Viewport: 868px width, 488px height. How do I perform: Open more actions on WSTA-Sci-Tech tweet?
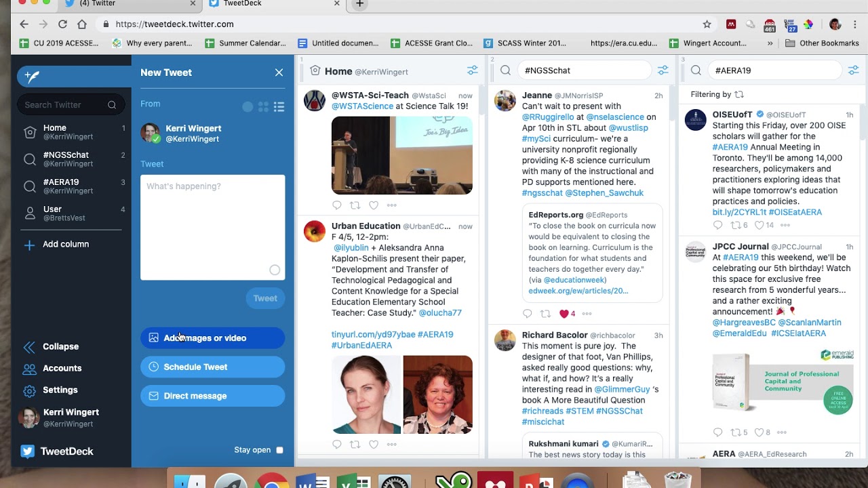[x=391, y=205]
